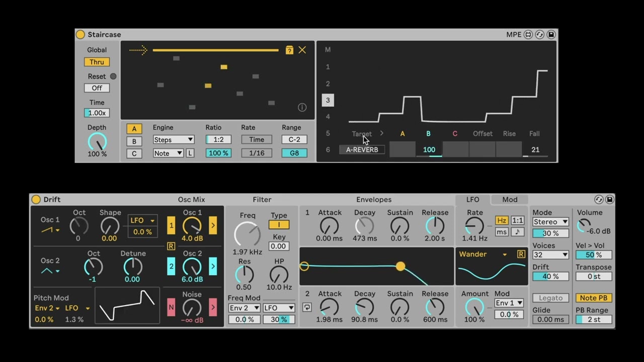
Task: Toggle the Global Thru button
Action: pos(97,62)
